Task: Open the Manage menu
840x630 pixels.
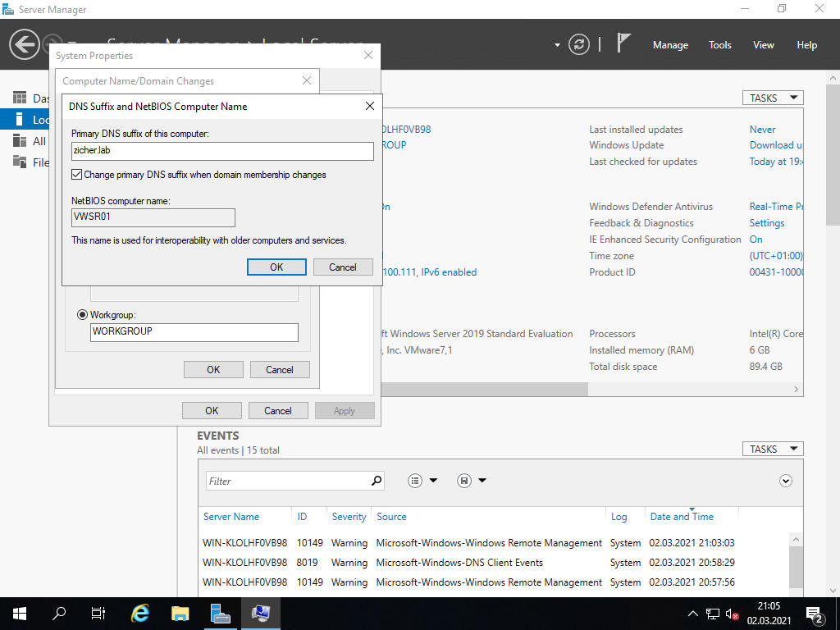Action: click(670, 45)
